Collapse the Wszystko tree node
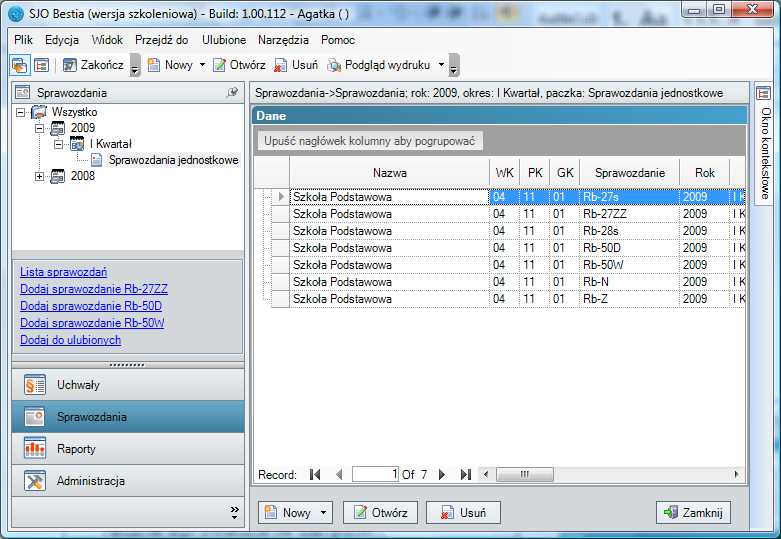Viewport: 781px width, 539px height. pos(20,113)
